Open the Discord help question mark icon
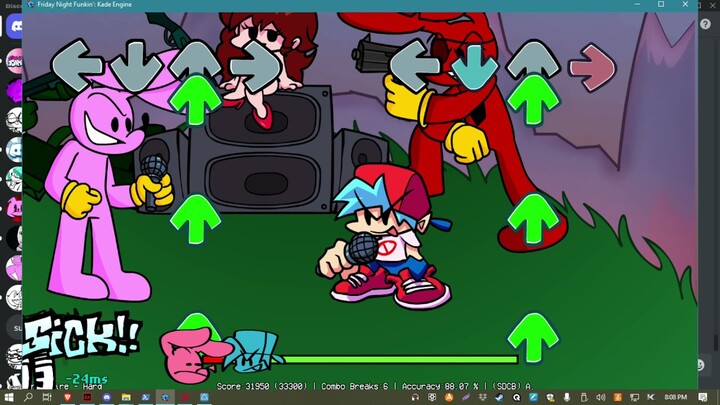The width and height of the screenshot is (720, 405). [x=705, y=24]
